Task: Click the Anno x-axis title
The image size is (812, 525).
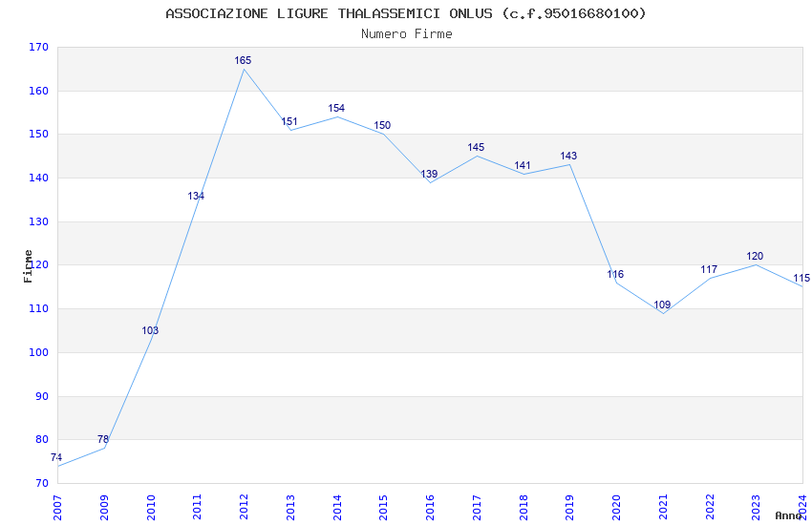Action: tap(788, 515)
